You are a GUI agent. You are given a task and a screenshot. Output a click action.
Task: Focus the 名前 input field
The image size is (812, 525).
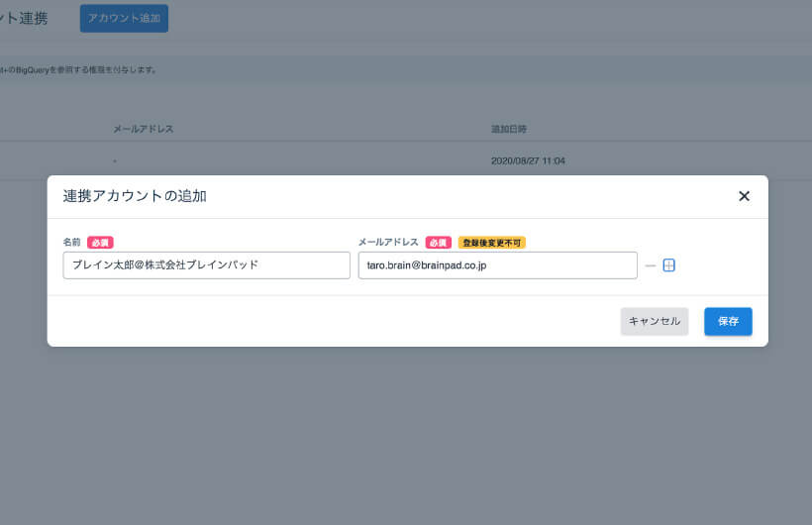(x=207, y=265)
